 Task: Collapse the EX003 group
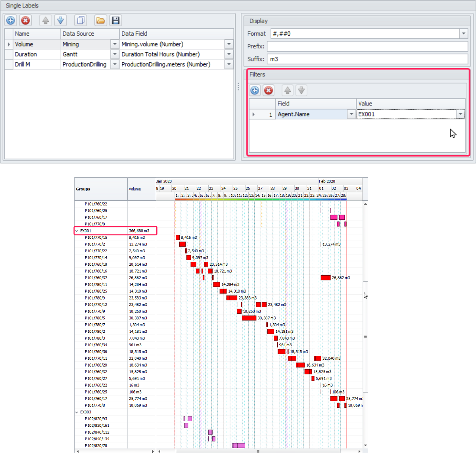pos(77,412)
